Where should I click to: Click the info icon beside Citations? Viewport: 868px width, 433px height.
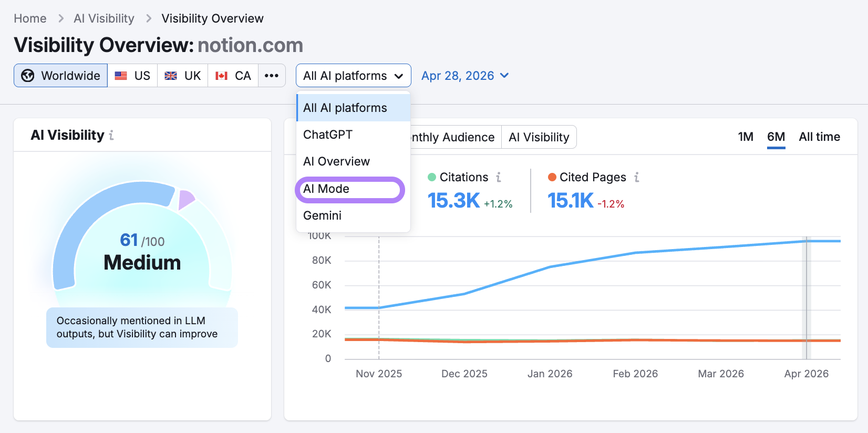499,177
